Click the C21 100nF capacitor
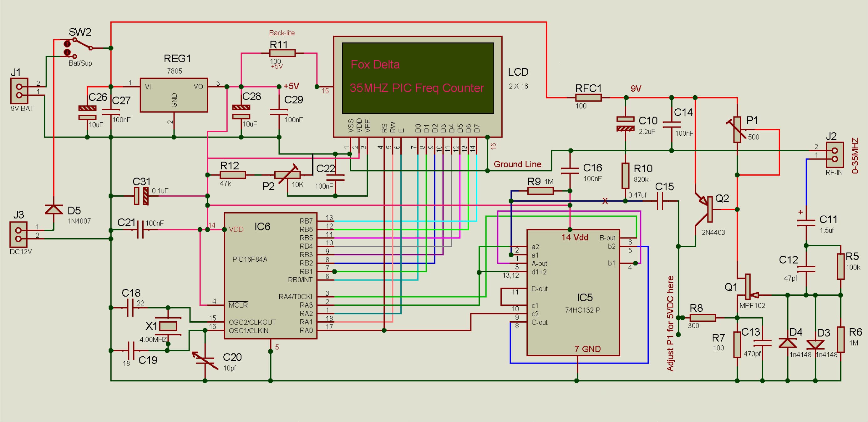The image size is (868, 422). pos(140,230)
